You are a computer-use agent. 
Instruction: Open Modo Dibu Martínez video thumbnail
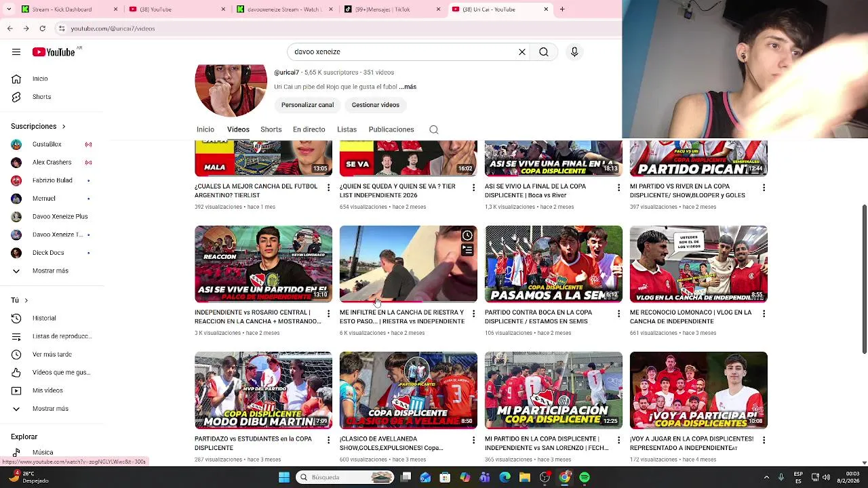(263, 390)
